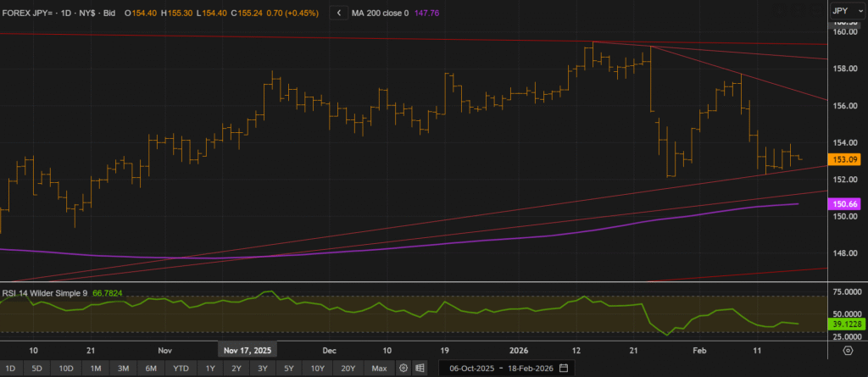The height and width of the screenshot is (377, 868).
Task: Switch the range to 1M
Action: [x=96, y=369]
